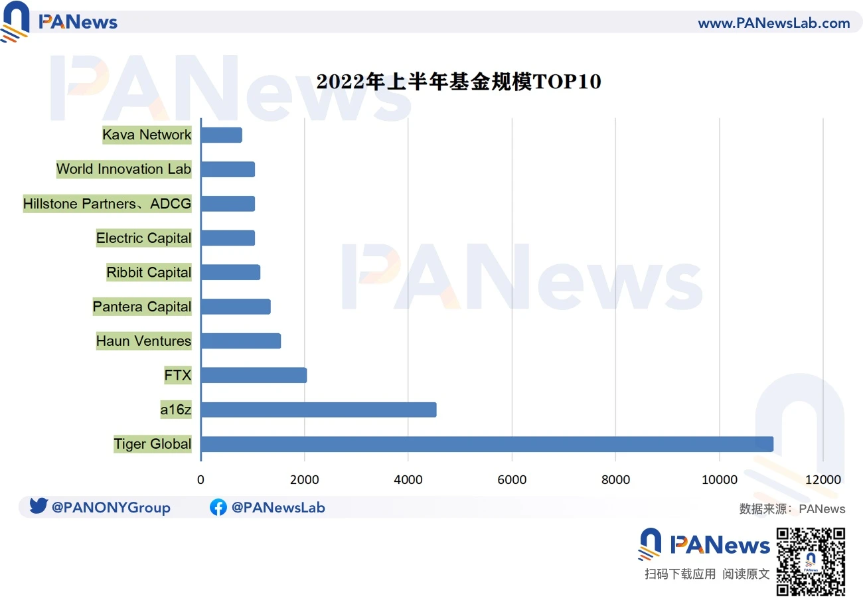
Task: Click the PANews logo beside the QR code
Action: [x=704, y=544]
